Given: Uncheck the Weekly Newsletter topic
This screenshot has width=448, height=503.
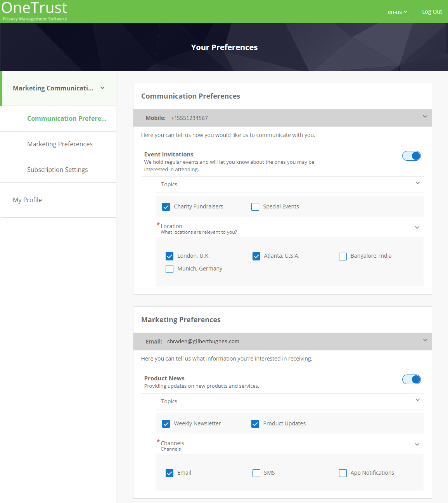Looking at the screenshot, I should tap(166, 423).
